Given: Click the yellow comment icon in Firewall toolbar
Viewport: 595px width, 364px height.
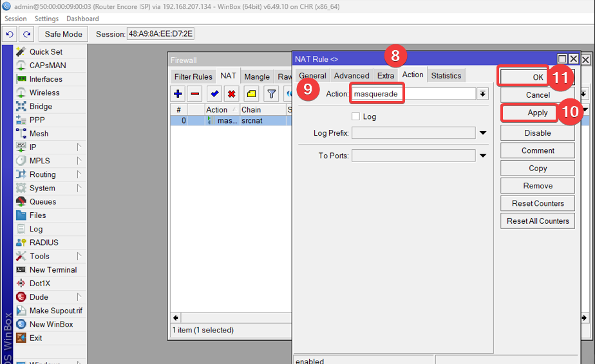Looking at the screenshot, I should 252,94.
